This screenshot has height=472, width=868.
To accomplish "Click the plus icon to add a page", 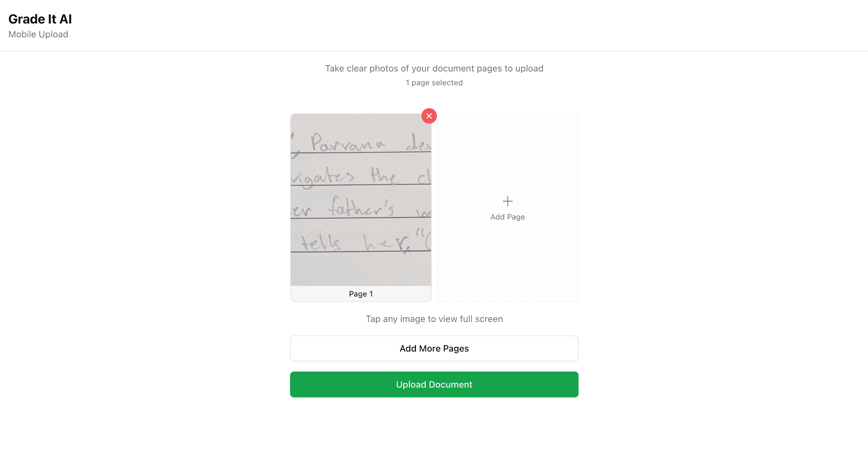I will 507,201.
